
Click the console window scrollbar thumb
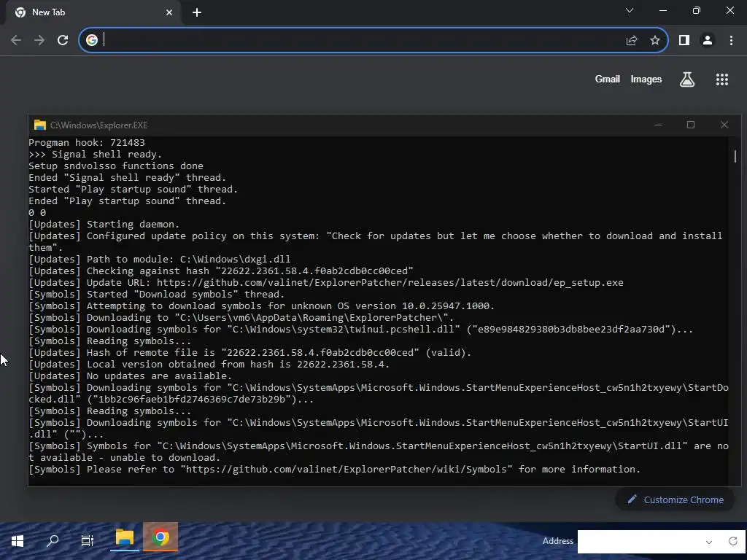735,156
